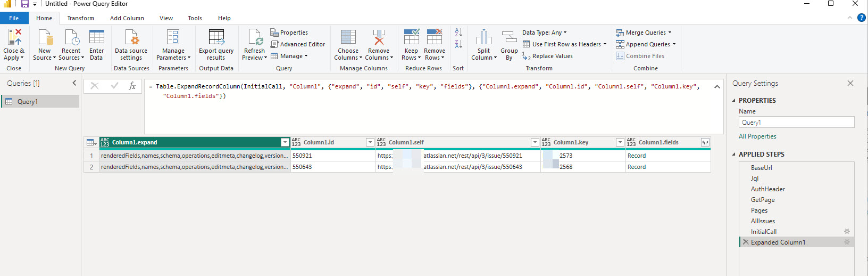Image resolution: width=868 pixels, height=276 pixels.
Task: Select the Jql applied step
Action: [x=796, y=178]
